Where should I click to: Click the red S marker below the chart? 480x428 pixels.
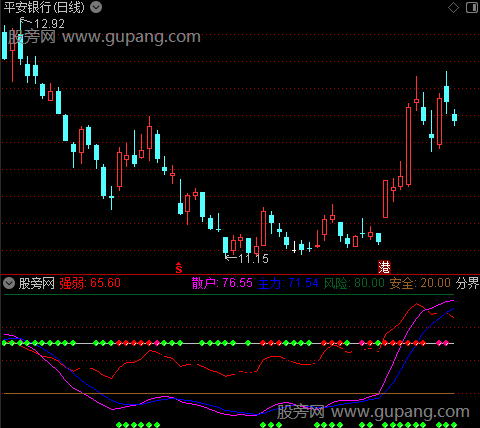click(179, 268)
